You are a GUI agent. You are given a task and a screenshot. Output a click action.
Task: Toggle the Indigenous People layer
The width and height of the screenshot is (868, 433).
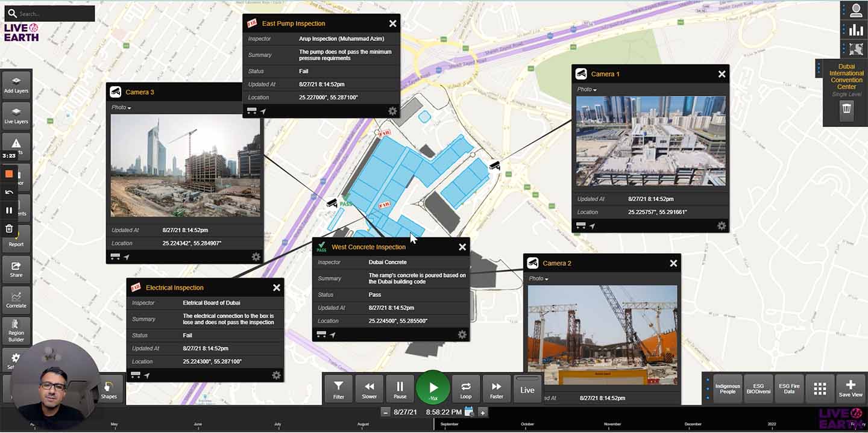(x=728, y=389)
